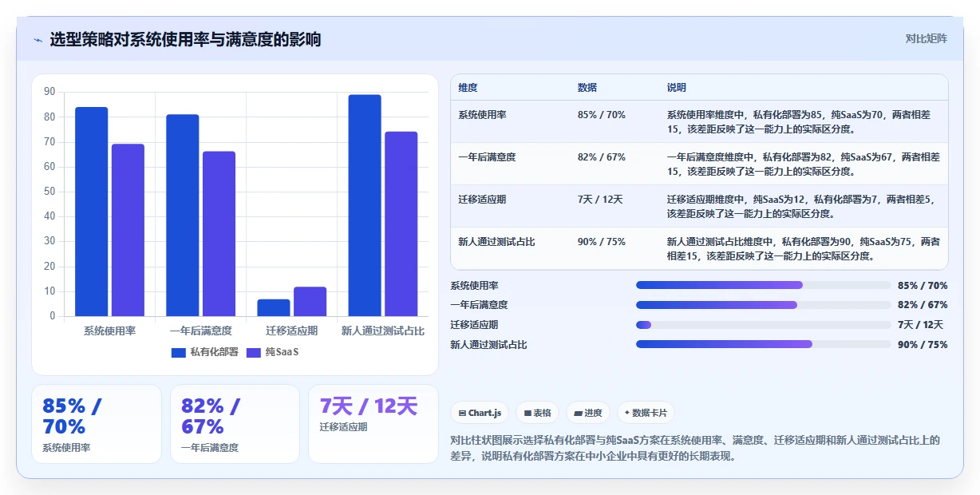Click the 说明 column header
980x495 pixels.
click(x=677, y=88)
